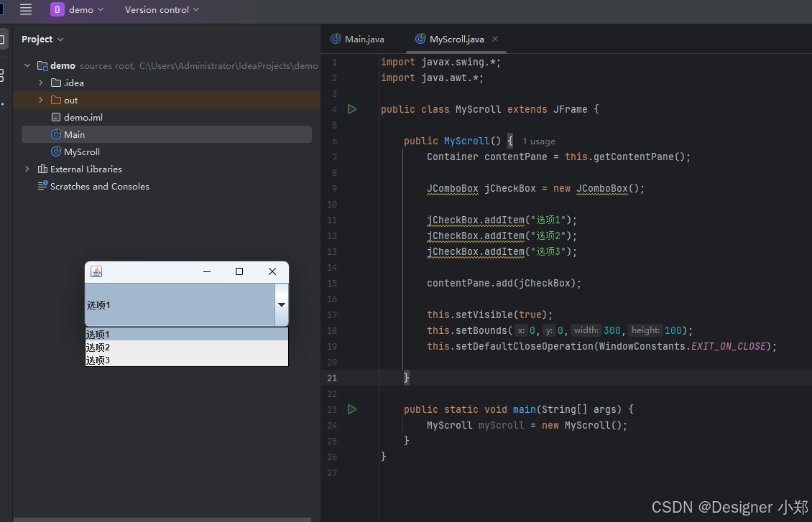Select Main in the project tree
812x522 pixels.
[x=166, y=134]
